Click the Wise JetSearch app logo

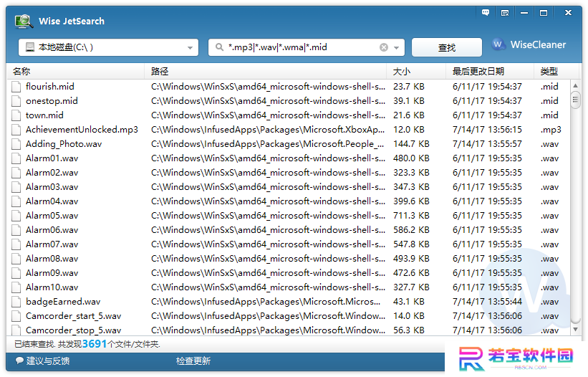tap(24, 22)
